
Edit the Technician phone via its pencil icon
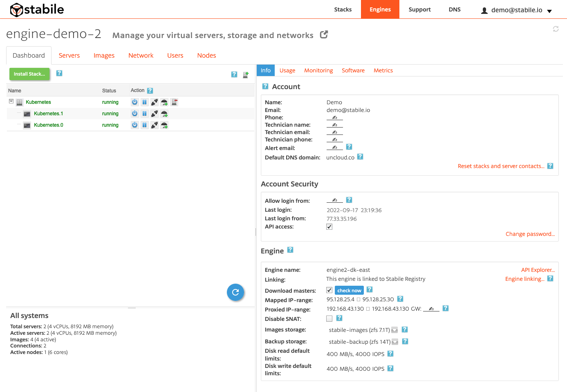335,140
